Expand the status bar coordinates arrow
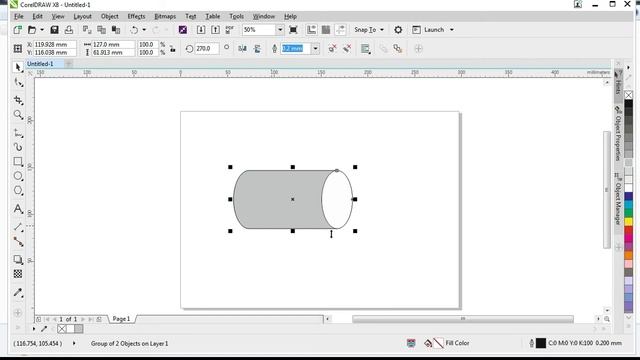This screenshot has width=640, height=360. coord(74,343)
